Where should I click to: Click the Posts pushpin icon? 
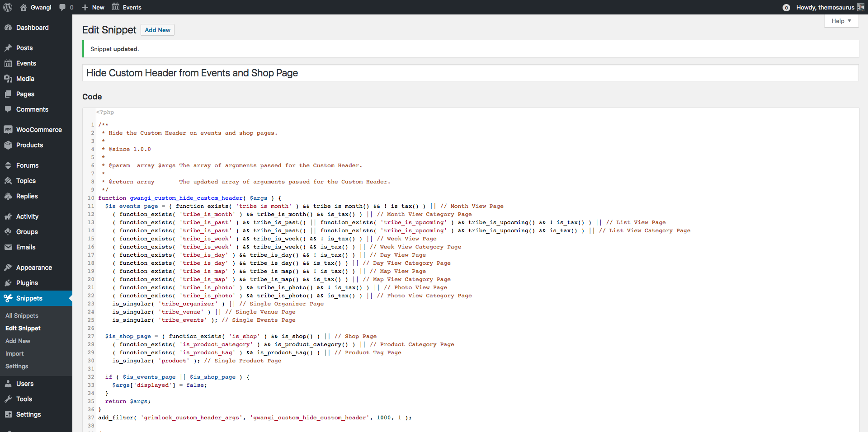pyautogui.click(x=8, y=48)
